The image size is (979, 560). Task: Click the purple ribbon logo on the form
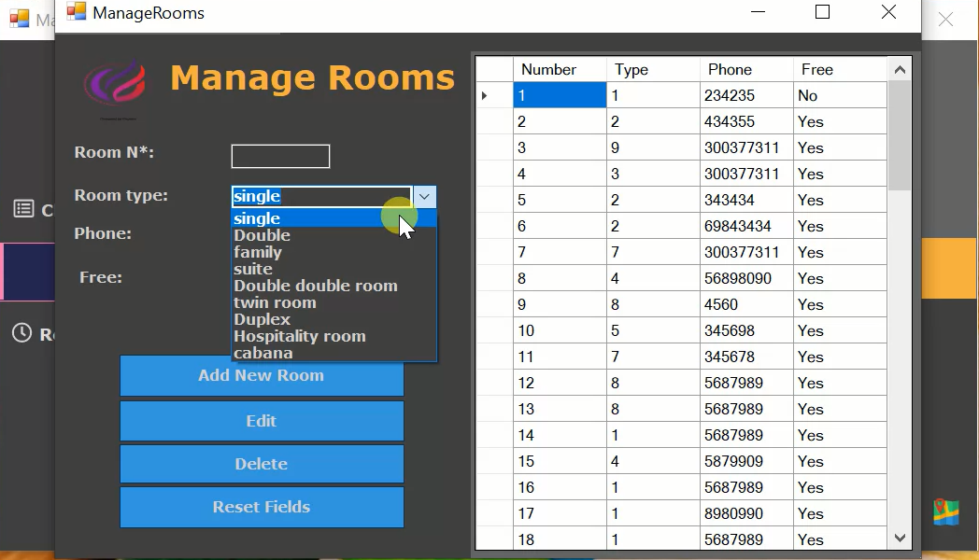pyautogui.click(x=114, y=84)
